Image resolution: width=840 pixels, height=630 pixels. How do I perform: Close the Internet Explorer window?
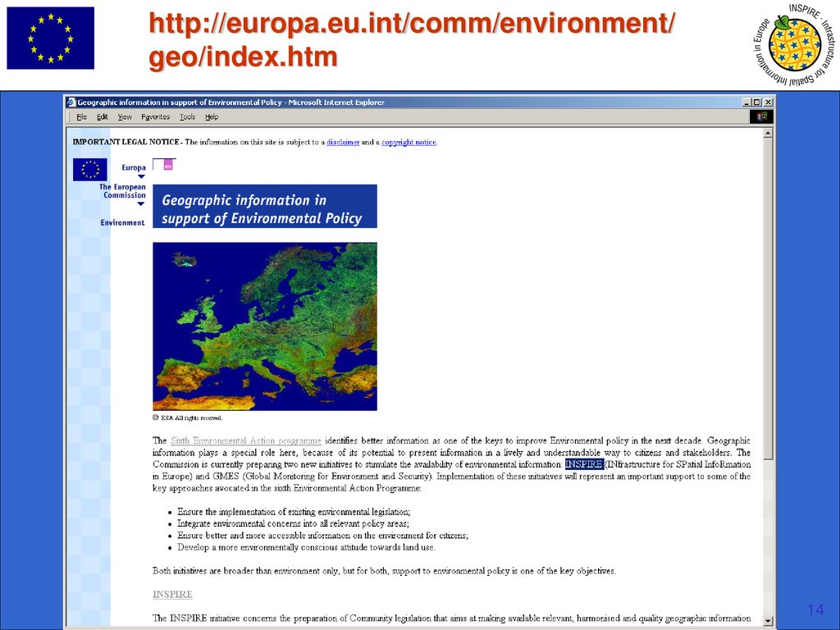point(768,103)
